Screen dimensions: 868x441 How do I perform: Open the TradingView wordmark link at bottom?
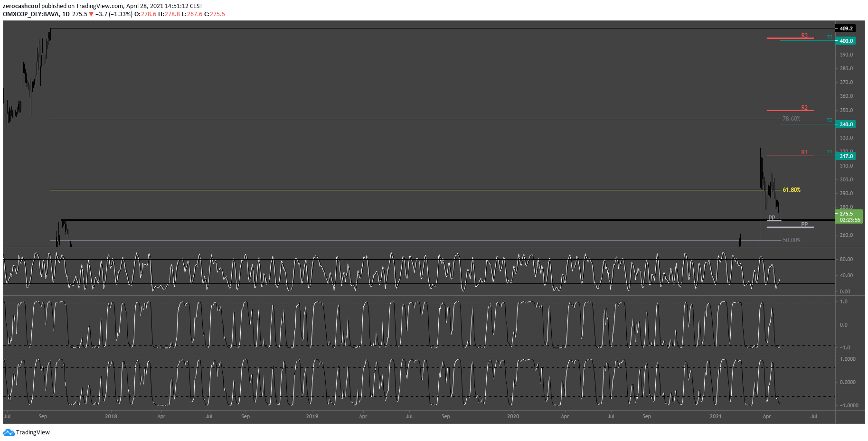(33, 432)
